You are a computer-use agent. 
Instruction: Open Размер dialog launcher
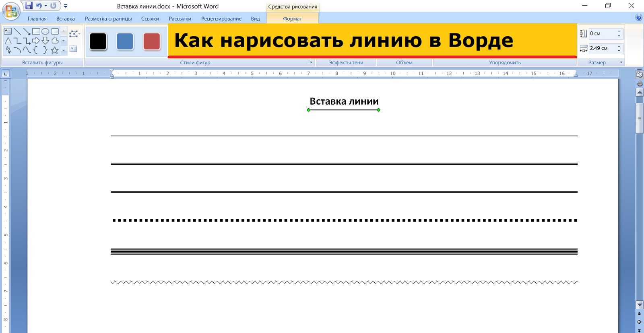[x=620, y=62]
